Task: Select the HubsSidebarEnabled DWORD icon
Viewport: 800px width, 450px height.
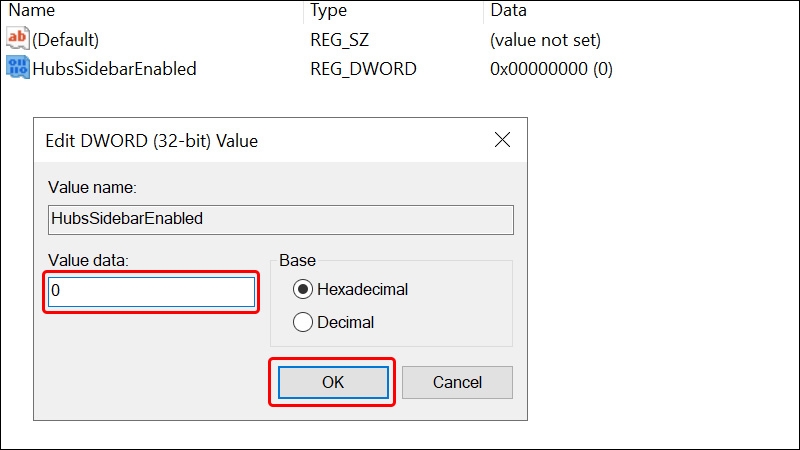Action: pyautogui.click(x=17, y=68)
